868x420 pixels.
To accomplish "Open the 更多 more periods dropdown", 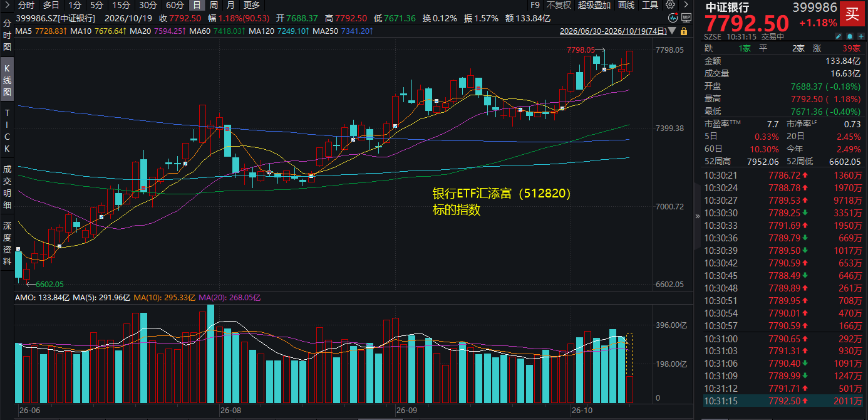I will point(252,5).
